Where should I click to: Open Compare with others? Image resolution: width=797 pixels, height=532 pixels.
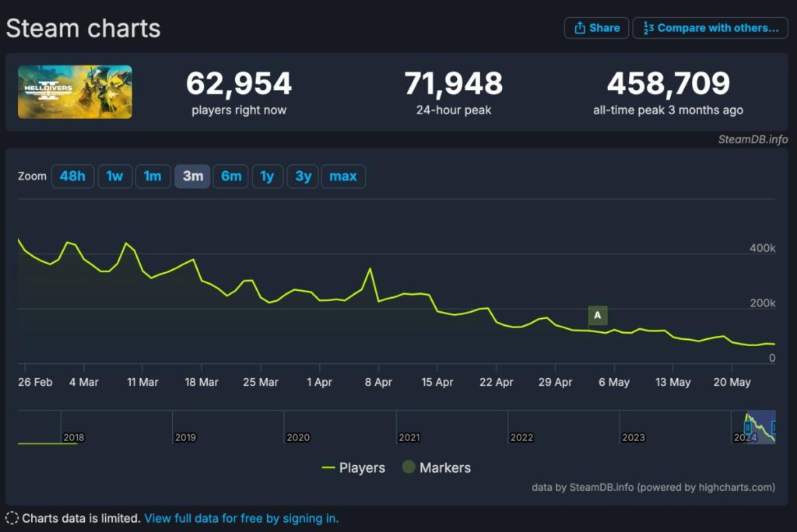coord(710,28)
